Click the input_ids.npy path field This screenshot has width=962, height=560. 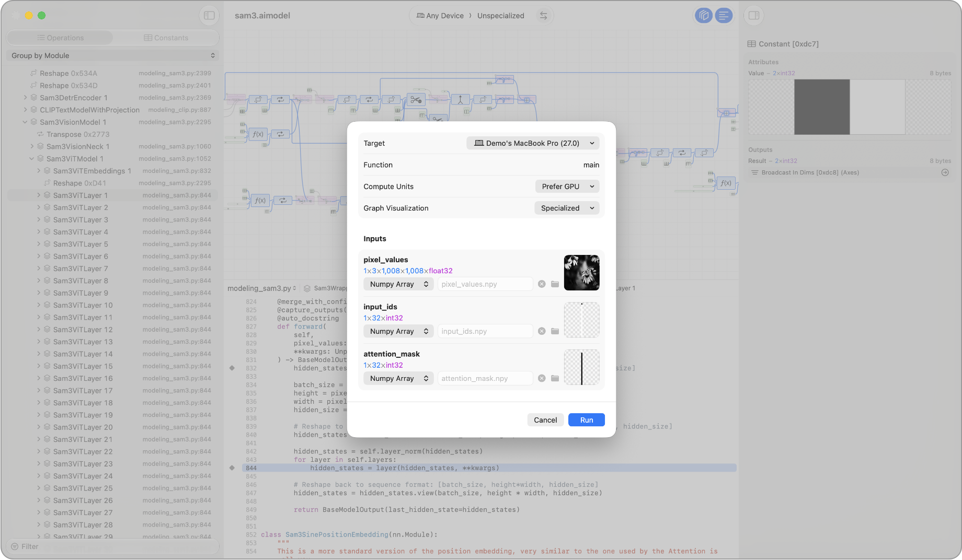click(485, 331)
